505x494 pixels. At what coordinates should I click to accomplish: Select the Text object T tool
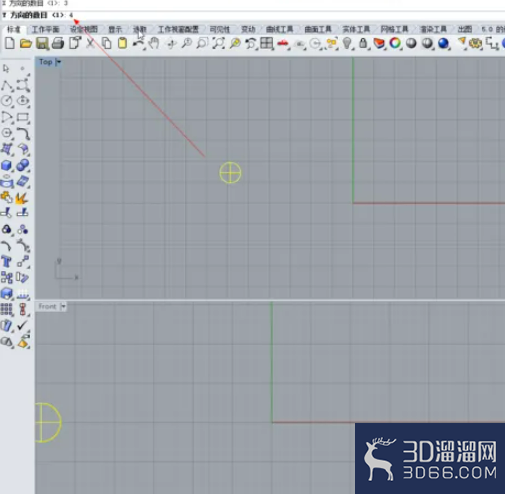tap(6, 261)
